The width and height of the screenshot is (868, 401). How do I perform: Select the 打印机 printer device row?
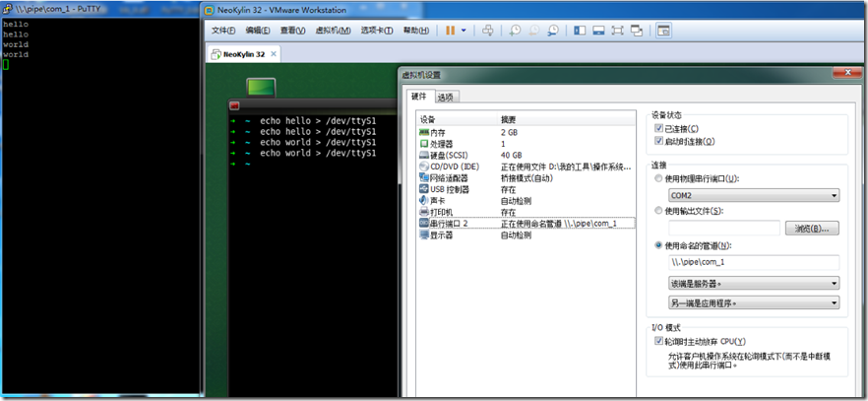(526, 212)
